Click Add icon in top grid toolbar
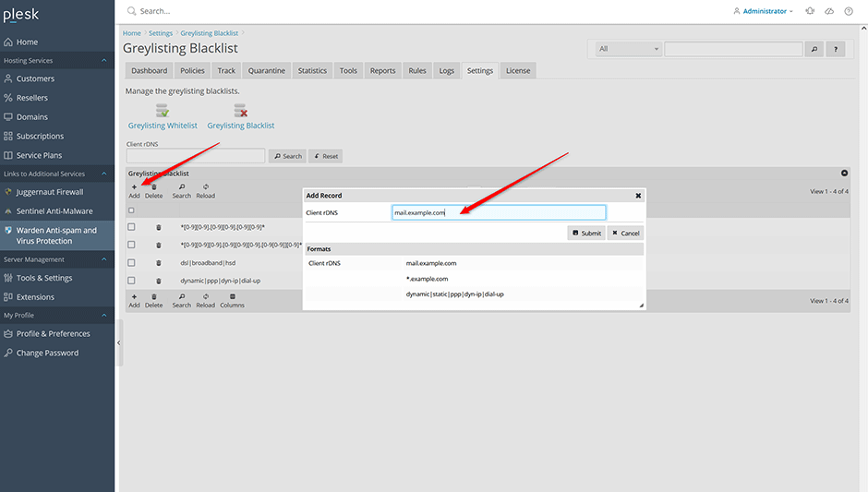The height and width of the screenshot is (492, 868). (x=134, y=187)
